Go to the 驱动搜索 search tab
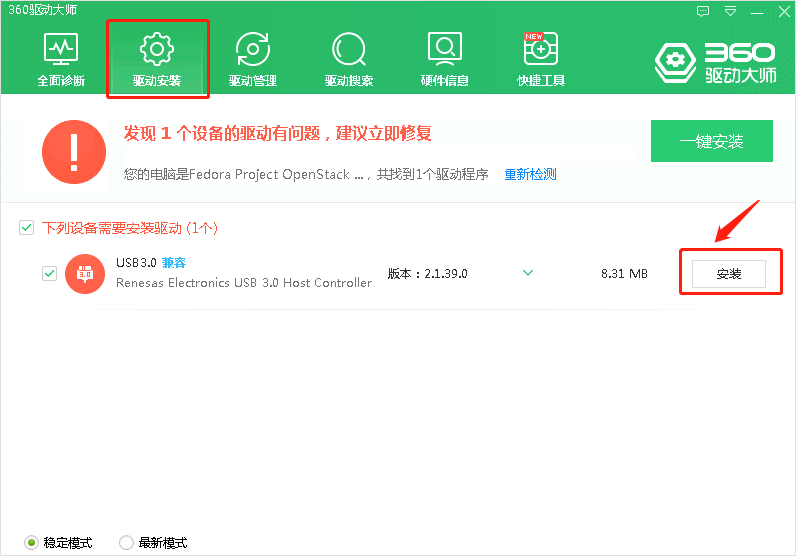The height and width of the screenshot is (556, 796). tap(349, 59)
